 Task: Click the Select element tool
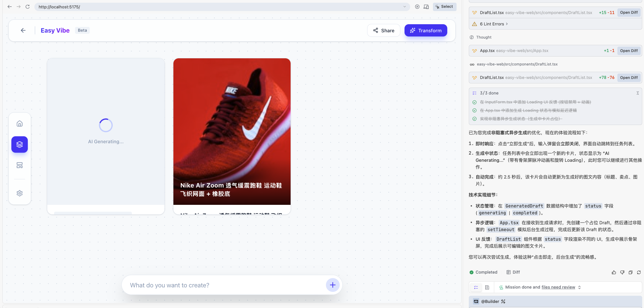point(444,7)
